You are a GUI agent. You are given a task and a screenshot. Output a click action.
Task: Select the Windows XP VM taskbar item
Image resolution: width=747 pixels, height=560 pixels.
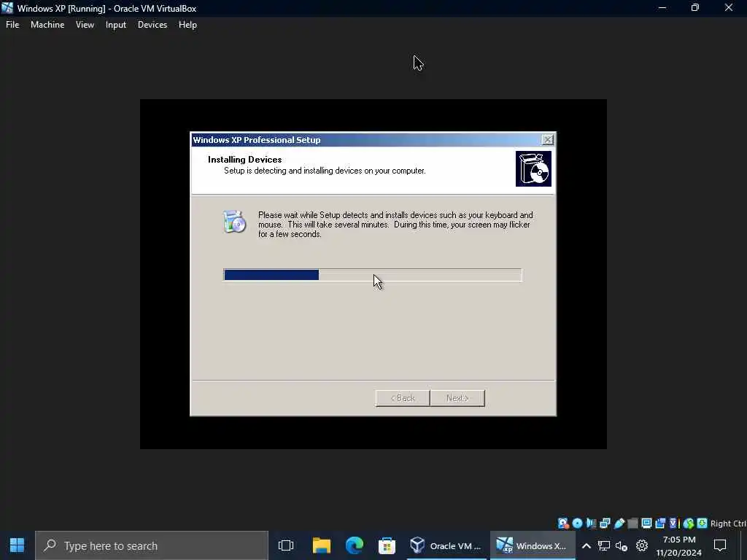click(x=532, y=545)
